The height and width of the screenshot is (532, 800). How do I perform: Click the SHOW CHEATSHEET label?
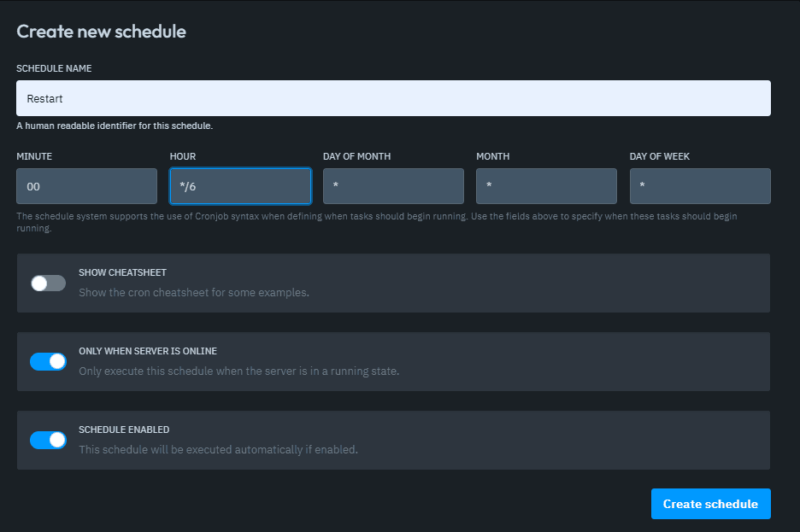(x=124, y=272)
